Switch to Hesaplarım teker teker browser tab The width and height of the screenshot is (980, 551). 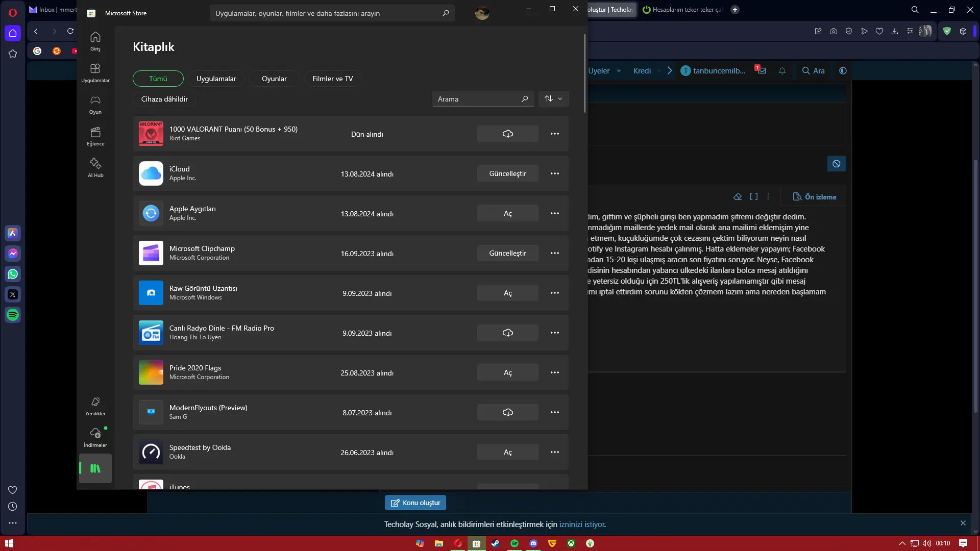[682, 10]
